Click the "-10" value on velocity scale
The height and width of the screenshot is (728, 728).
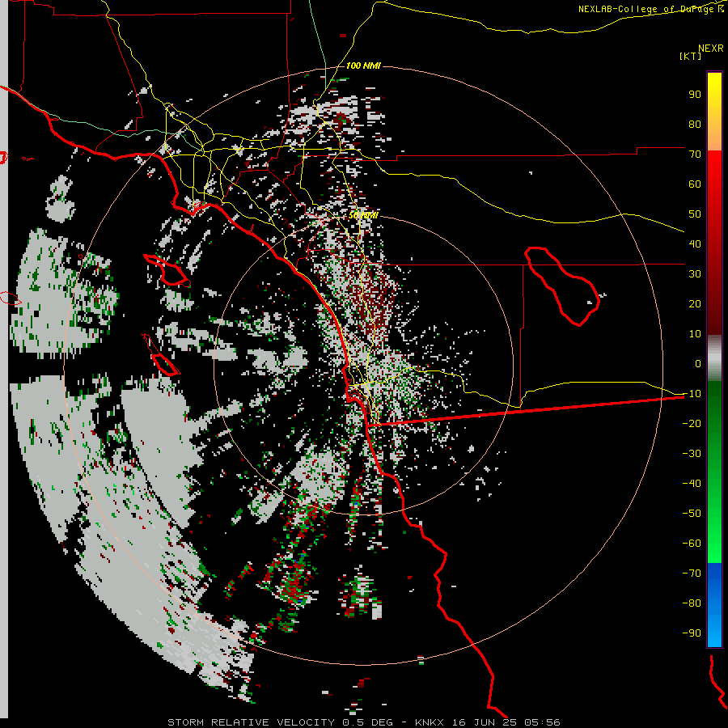692,394
